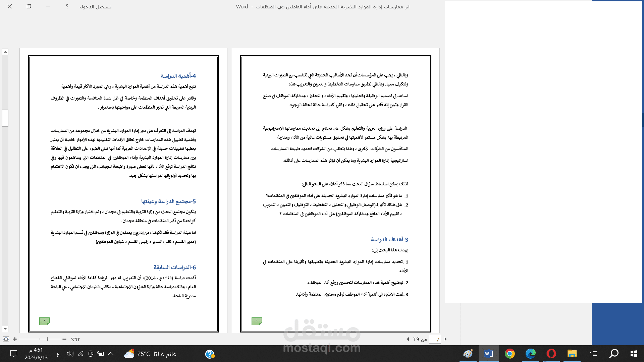Click the comment marker on page 7
Image resolution: width=644 pixels, height=362 pixels.
pyautogui.click(x=257, y=321)
